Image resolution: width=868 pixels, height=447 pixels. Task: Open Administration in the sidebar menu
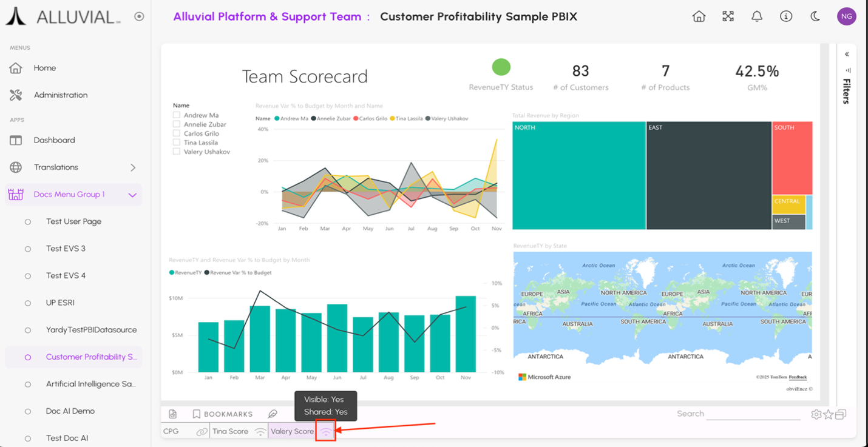tap(60, 95)
